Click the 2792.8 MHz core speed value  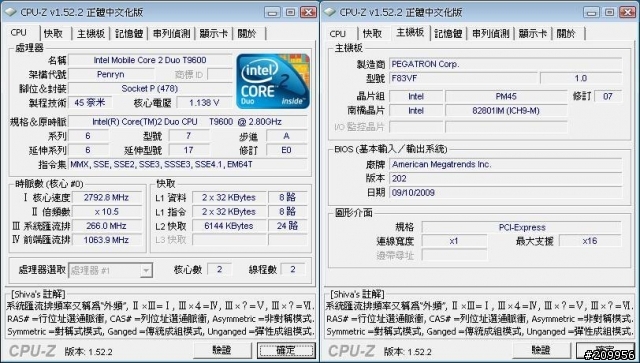(x=107, y=198)
